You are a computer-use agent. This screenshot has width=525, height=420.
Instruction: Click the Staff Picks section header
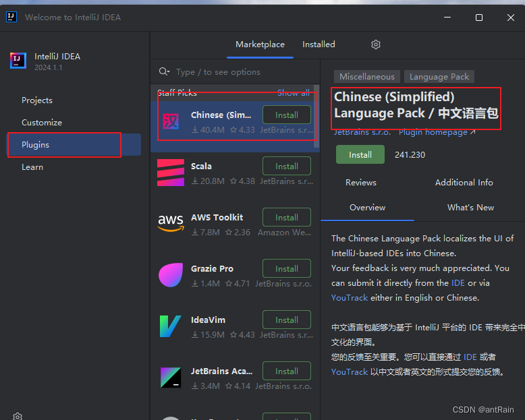(177, 93)
